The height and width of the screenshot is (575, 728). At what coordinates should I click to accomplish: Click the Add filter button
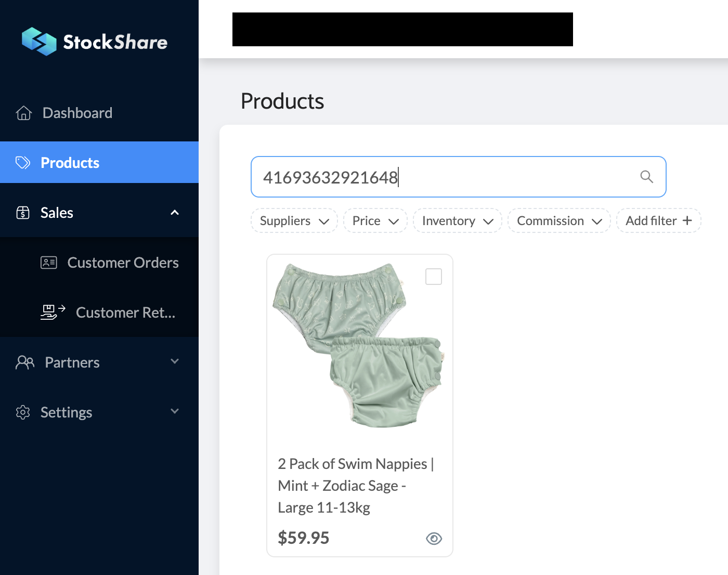(x=658, y=221)
